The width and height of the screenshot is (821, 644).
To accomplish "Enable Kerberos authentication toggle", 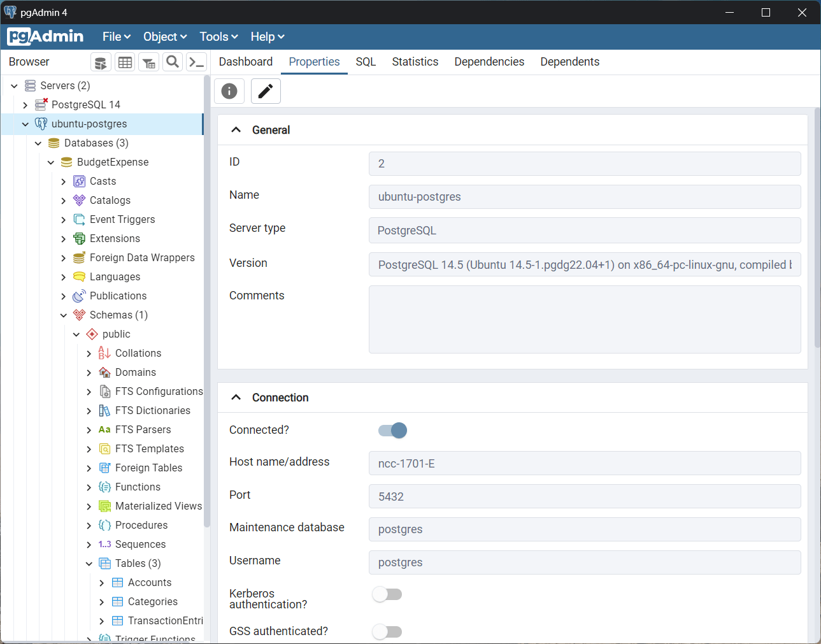I will 387,594.
